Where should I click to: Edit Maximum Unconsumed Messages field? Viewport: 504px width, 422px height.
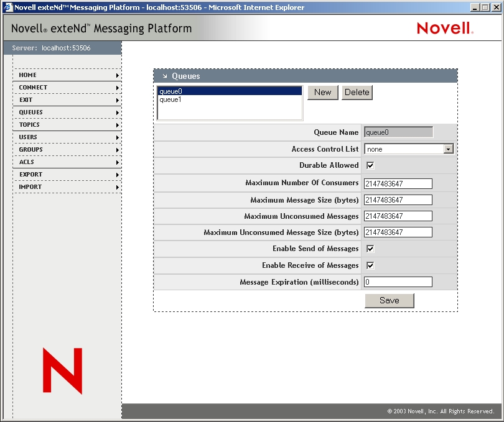point(398,216)
